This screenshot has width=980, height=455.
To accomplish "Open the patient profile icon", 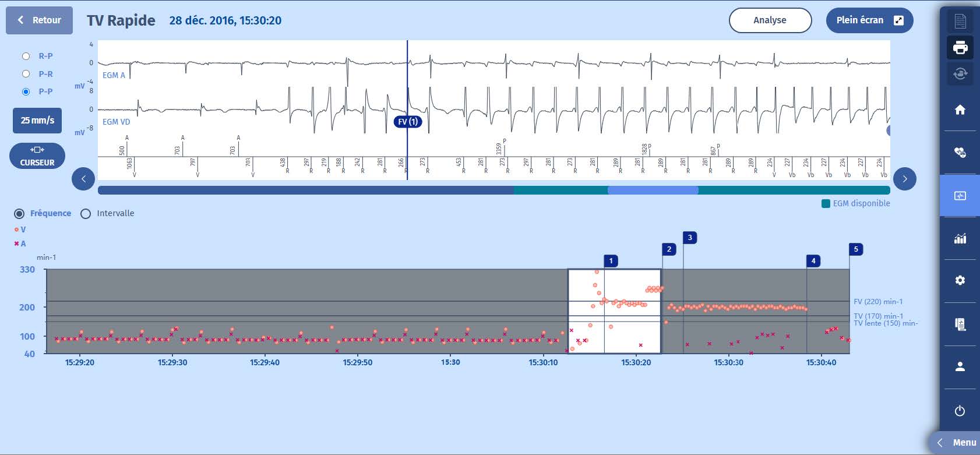I will click(x=960, y=366).
